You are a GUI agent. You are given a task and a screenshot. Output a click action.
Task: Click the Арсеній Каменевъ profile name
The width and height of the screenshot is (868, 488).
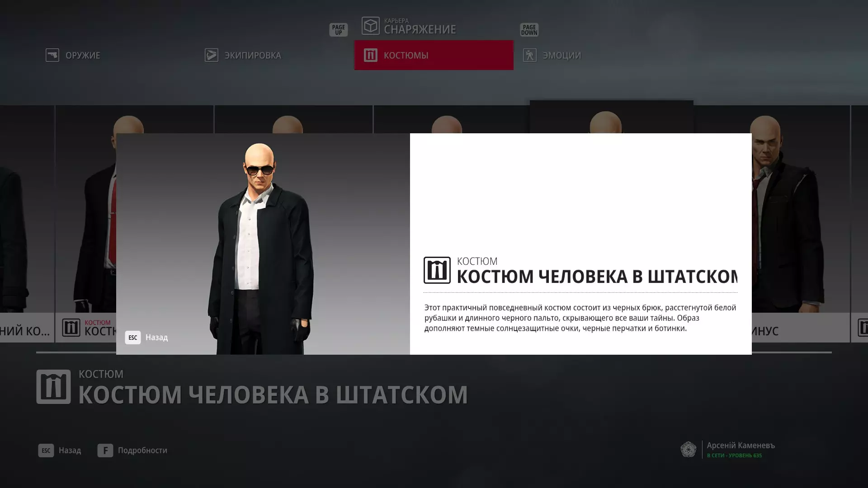[x=741, y=446]
